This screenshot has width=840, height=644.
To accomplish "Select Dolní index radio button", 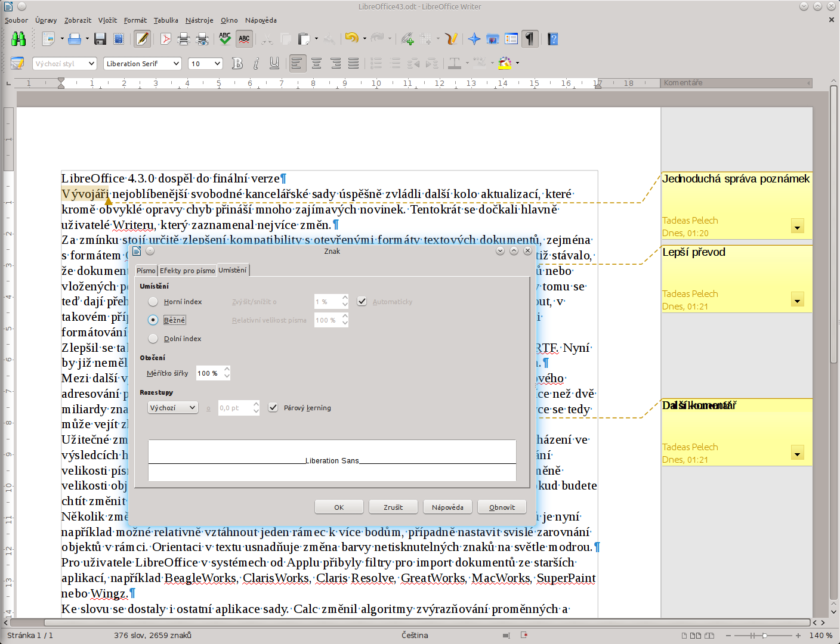I will pyautogui.click(x=153, y=339).
